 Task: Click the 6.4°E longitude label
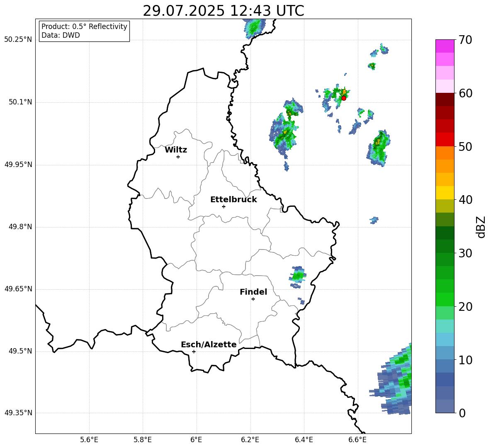point(304,440)
